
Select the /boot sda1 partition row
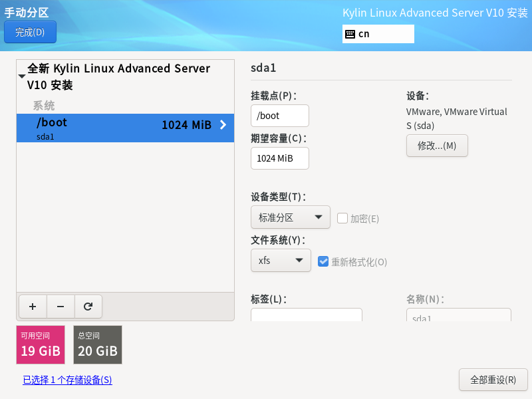point(125,128)
